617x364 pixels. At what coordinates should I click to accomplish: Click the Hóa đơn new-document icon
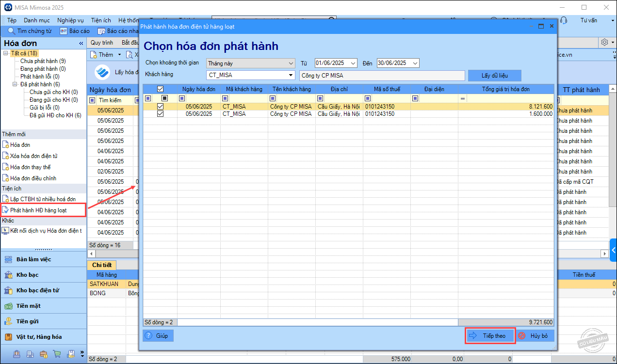[5, 145]
